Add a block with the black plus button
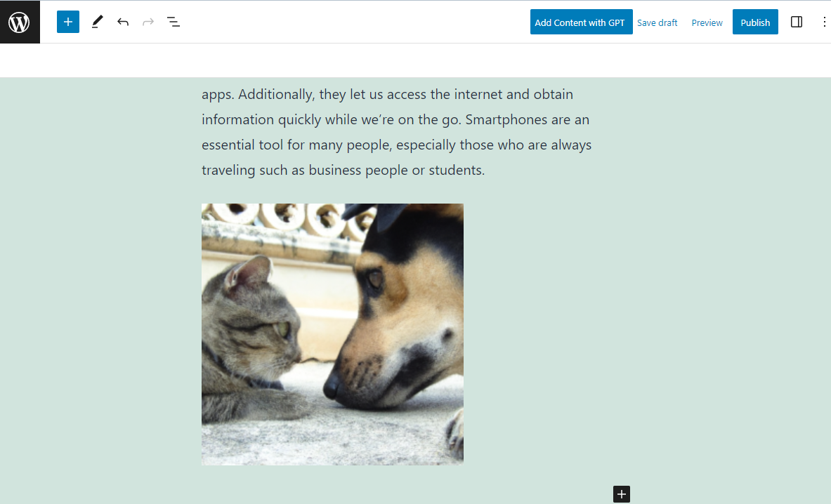This screenshot has height=504, width=831. (x=621, y=494)
